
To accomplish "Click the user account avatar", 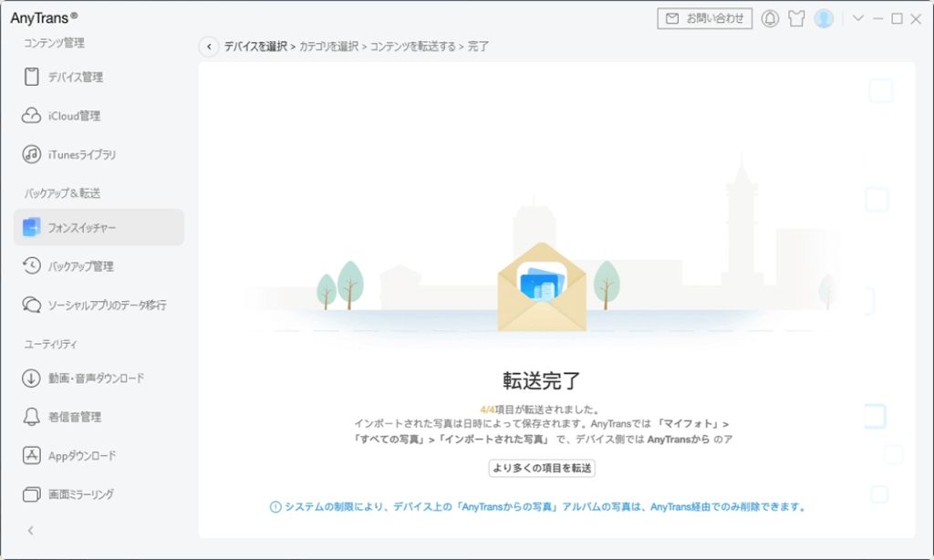I will tap(824, 18).
